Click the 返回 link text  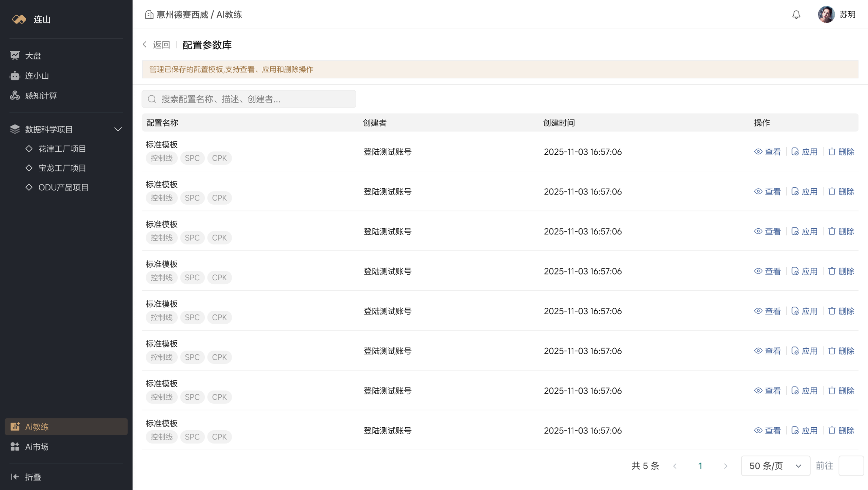point(161,45)
